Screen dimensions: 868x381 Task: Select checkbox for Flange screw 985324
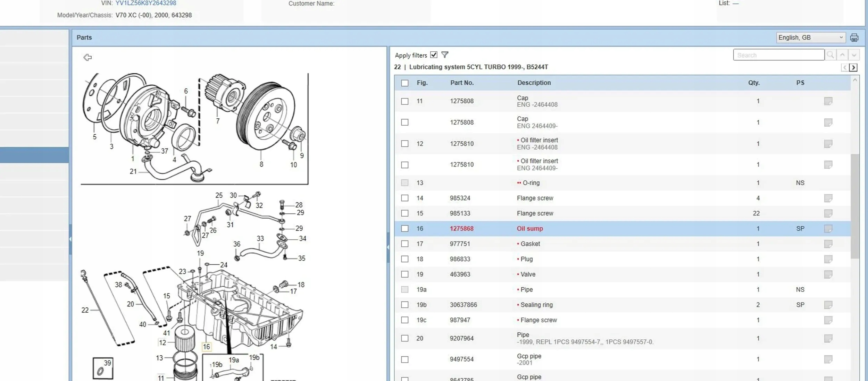pyautogui.click(x=404, y=198)
